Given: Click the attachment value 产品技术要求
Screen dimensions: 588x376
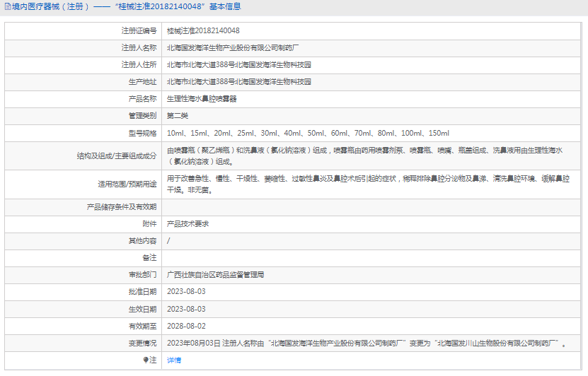Looking at the screenshot, I should tap(188, 224).
